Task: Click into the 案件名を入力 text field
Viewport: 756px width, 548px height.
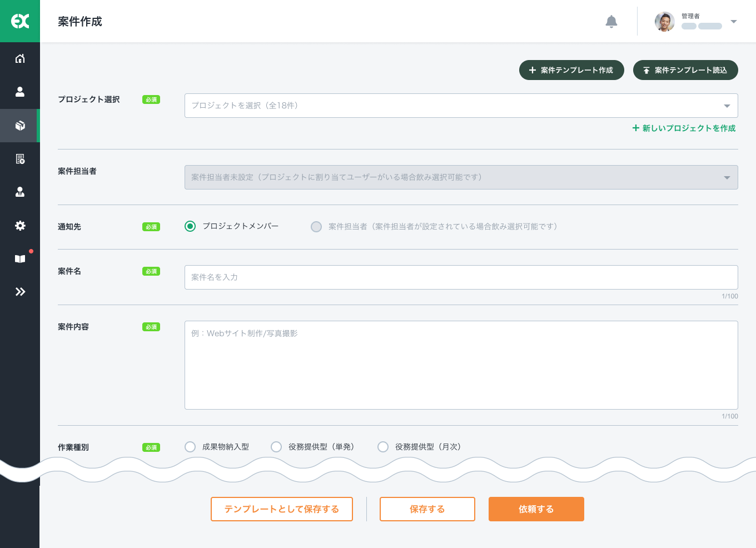Action: pos(461,277)
